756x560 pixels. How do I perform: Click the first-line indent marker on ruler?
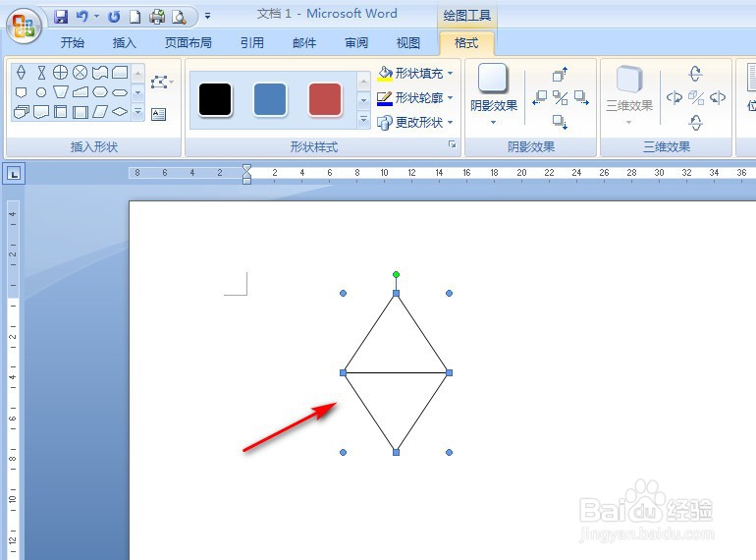246,168
